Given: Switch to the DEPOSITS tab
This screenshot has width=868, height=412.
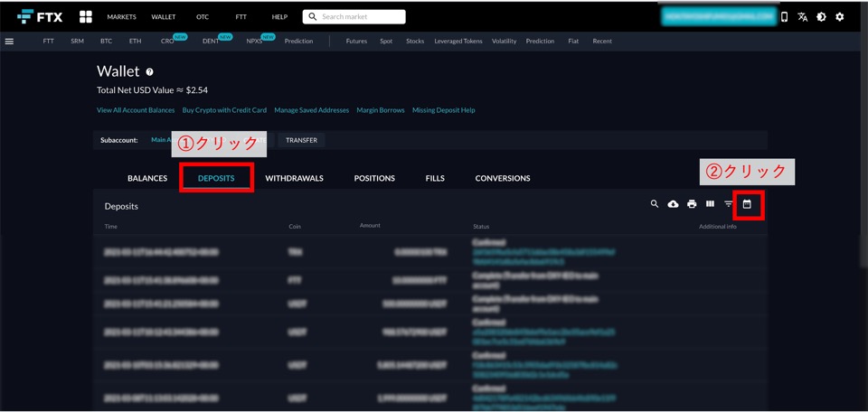Looking at the screenshot, I should (x=216, y=178).
